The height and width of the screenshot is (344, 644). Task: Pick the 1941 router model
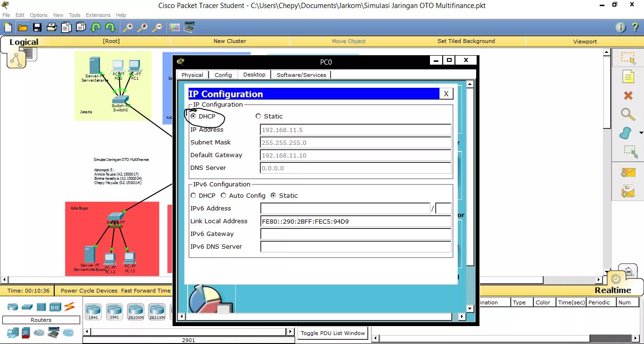114,312
